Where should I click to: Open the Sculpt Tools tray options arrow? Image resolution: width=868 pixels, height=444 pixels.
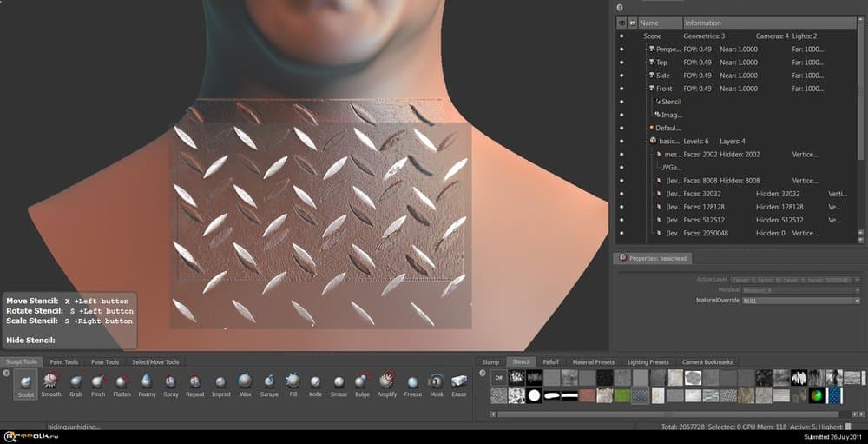6,374
